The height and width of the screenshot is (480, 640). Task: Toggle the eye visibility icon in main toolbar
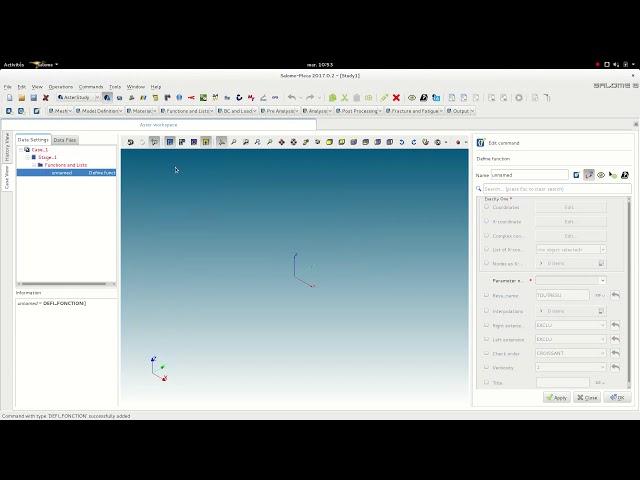click(412, 98)
